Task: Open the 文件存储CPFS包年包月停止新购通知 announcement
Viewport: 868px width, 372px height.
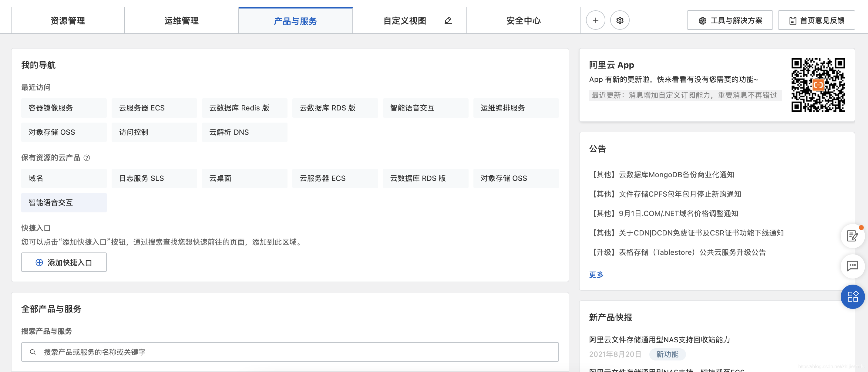Action: [x=665, y=194]
